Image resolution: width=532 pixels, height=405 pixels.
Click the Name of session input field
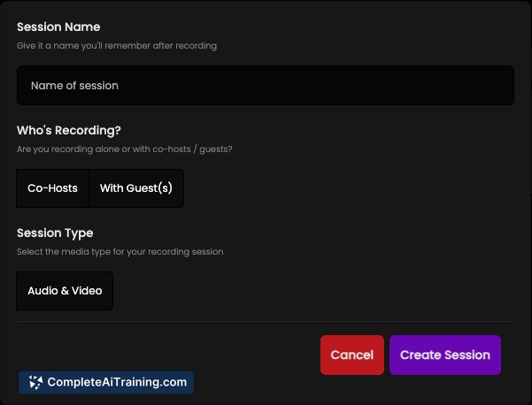tap(266, 86)
